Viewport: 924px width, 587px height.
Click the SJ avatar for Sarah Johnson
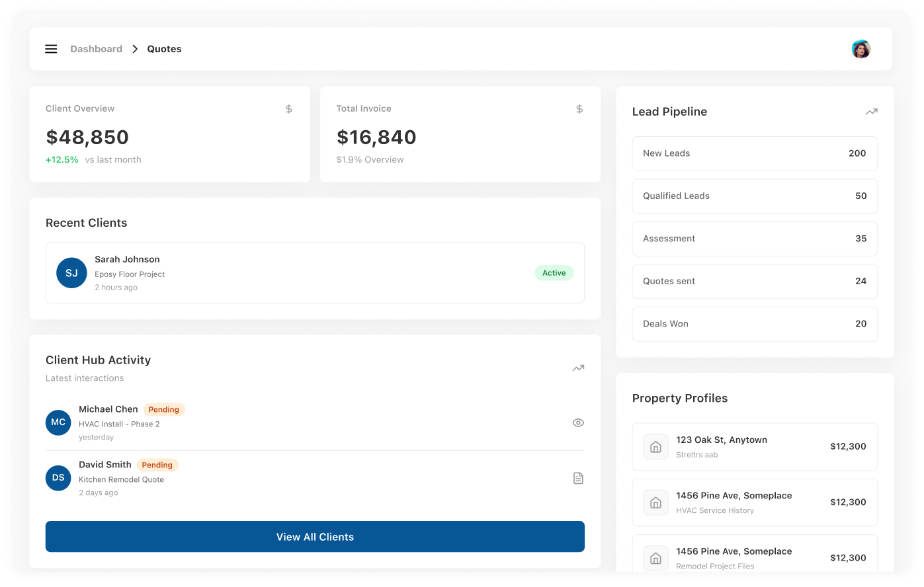pyautogui.click(x=71, y=273)
